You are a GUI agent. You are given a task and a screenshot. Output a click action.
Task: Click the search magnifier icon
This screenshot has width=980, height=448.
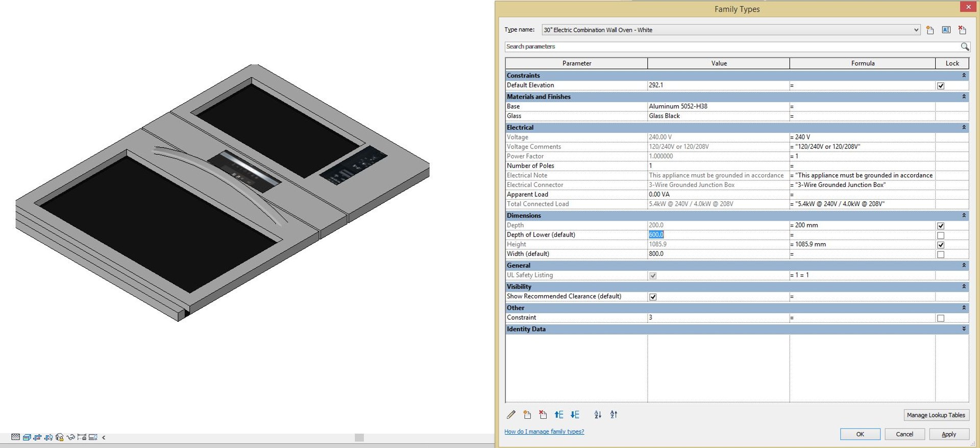965,46
